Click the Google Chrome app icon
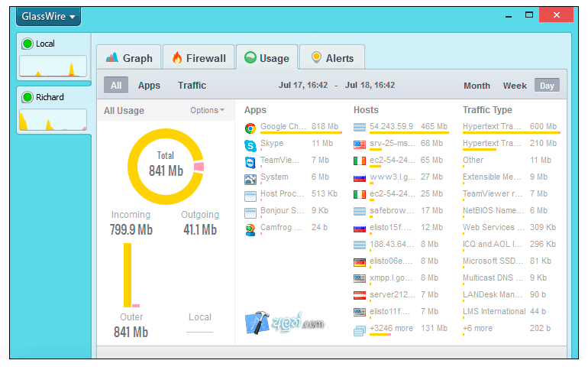Viewport: 588px width, 370px height. (250, 128)
